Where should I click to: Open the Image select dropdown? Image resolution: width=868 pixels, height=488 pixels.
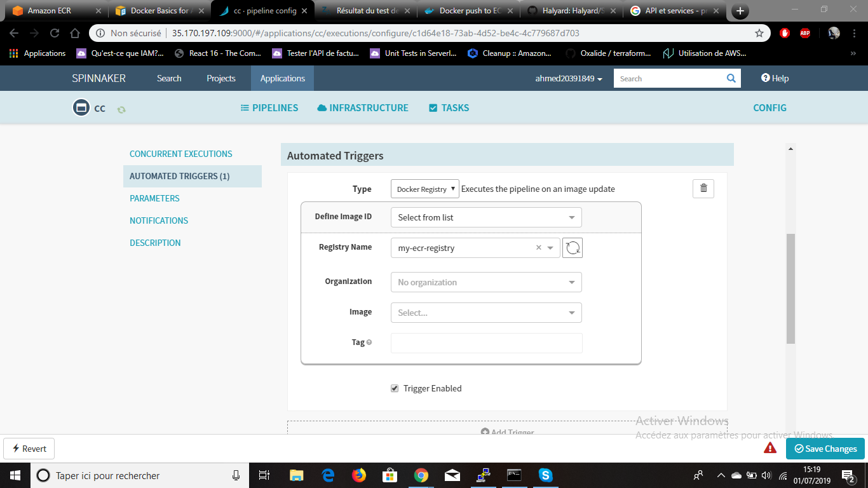[486, 313]
